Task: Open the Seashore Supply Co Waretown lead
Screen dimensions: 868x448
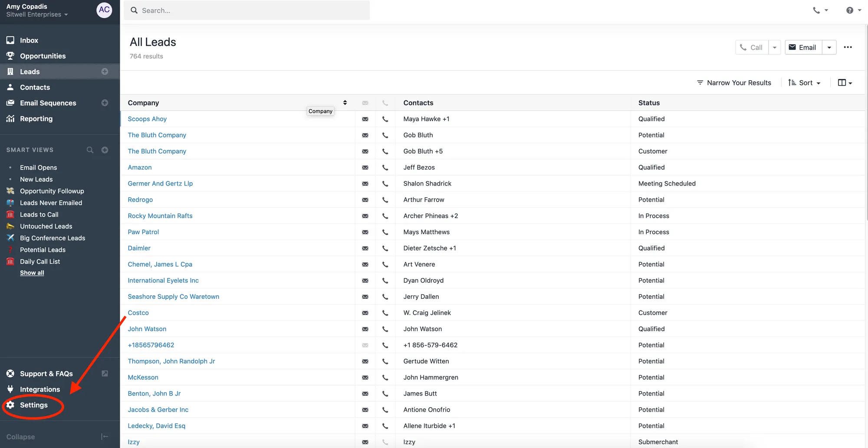Action: 173,297
